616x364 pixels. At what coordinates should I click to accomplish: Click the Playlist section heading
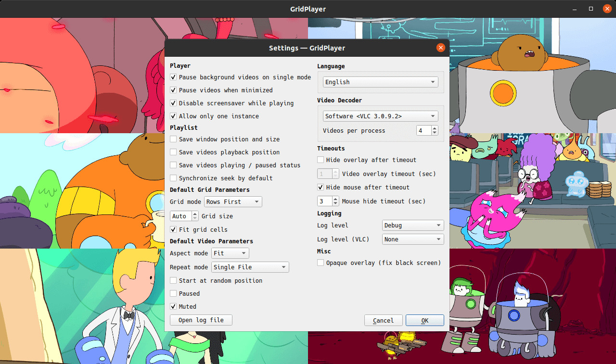[x=184, y=128]
